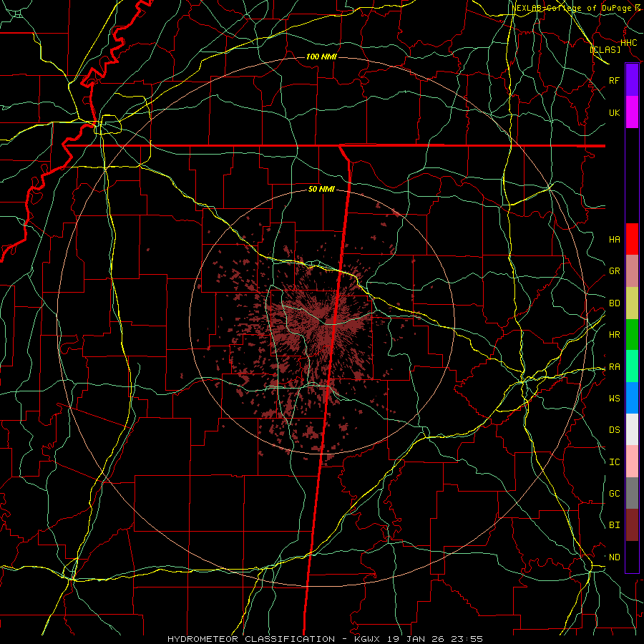
Task: Click the RA light green legend swatch
Action: pos(632,366)
